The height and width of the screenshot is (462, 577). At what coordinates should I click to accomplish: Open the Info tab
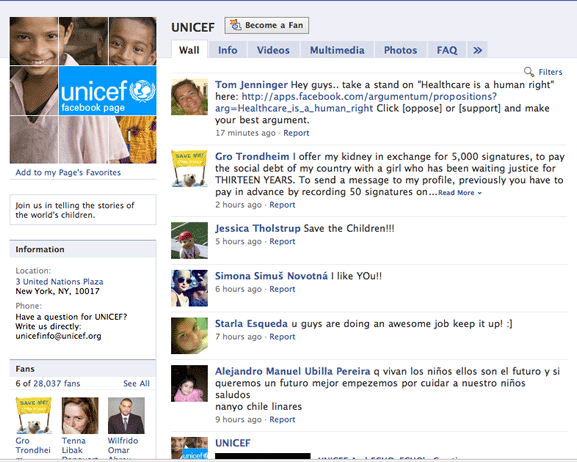(227, 50)
